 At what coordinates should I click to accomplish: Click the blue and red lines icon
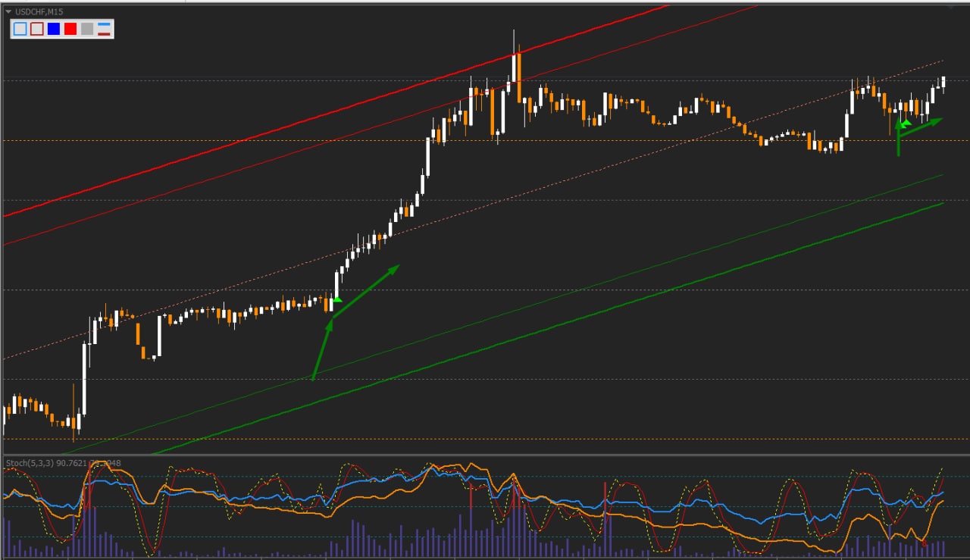pyautogui.click(x=104, y=29)
